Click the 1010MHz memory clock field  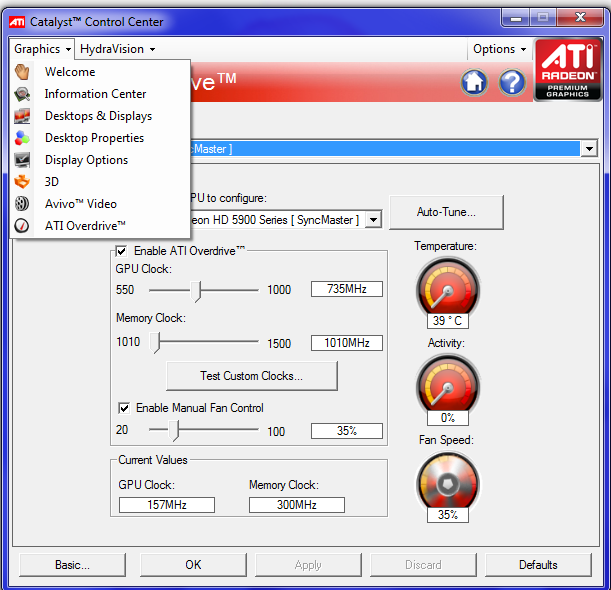[x=347, y=343]
